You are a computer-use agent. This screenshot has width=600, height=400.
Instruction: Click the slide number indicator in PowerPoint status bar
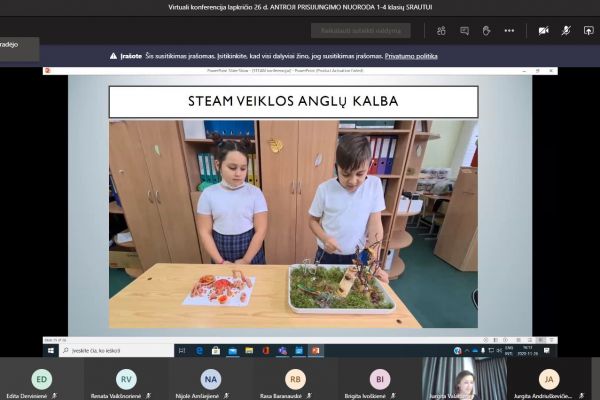click(x=55, y=340)
